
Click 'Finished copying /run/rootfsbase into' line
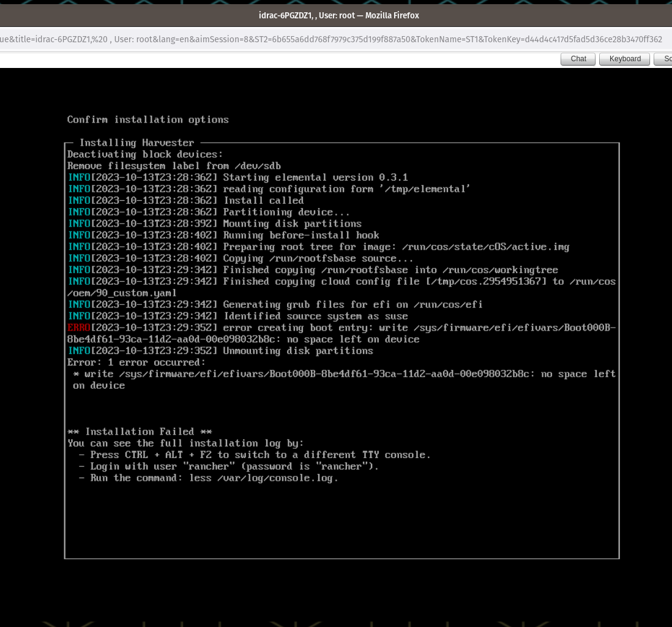click(x=313, y=270)
